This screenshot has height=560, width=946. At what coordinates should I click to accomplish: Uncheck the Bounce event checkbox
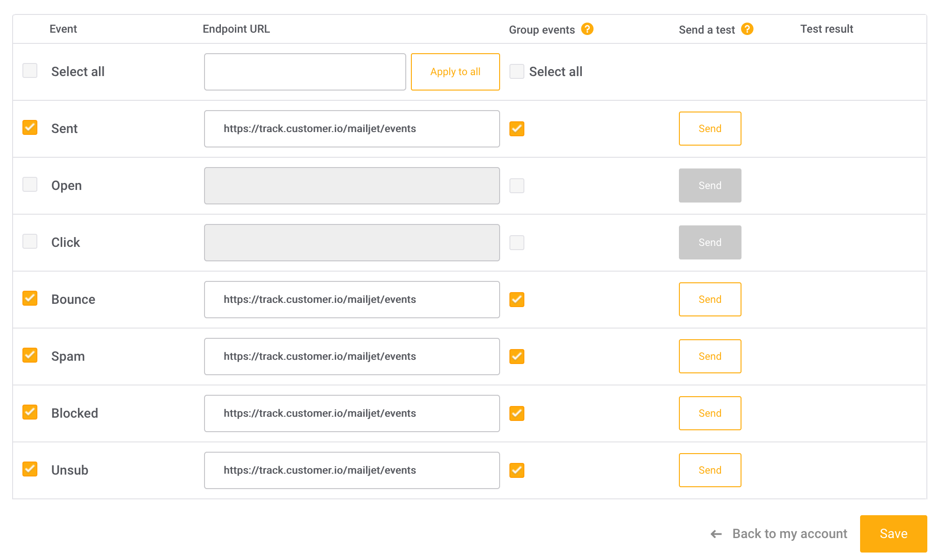click(x=30, y=298)
